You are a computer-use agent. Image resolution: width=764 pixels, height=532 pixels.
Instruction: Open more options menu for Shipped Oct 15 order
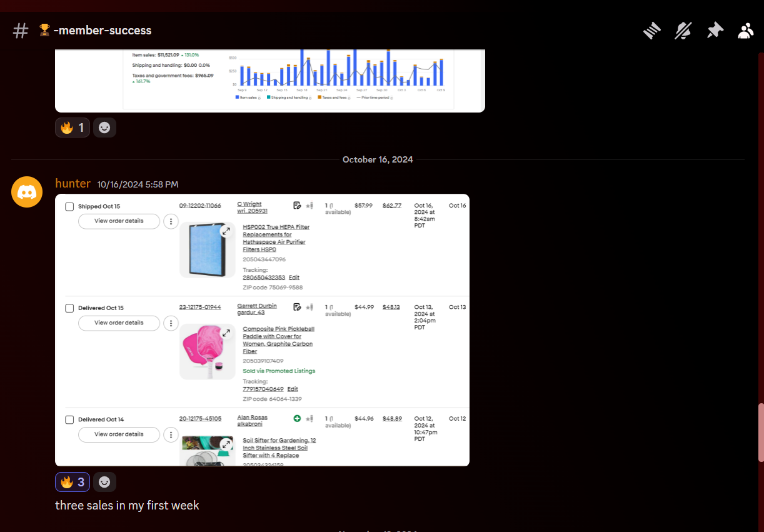pos(171,221)
